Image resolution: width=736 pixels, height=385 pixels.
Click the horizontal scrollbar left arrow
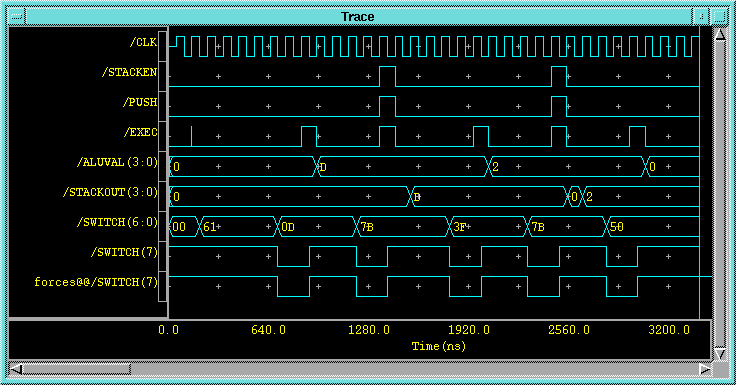pos(15,370)
